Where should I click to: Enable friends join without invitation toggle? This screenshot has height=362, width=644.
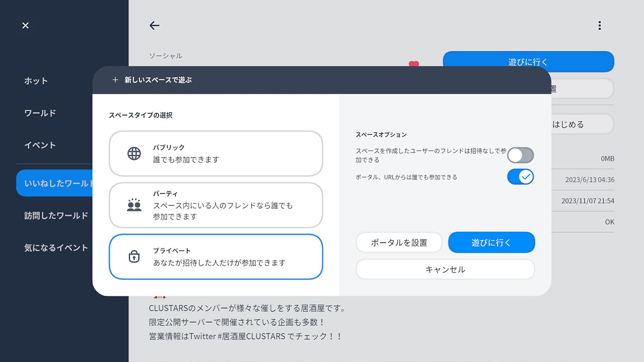(520, 155)
